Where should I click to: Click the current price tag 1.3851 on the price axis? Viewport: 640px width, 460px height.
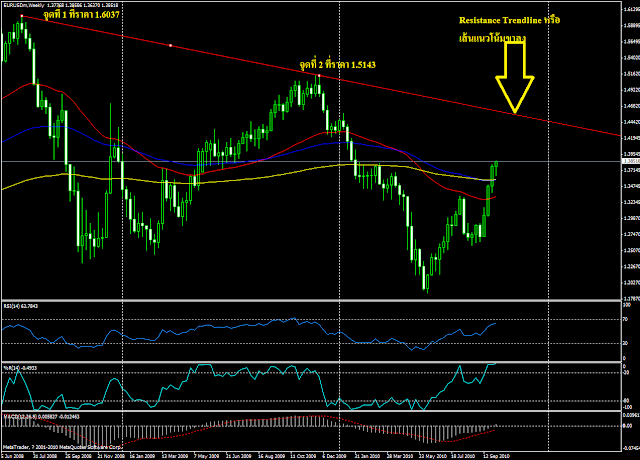tap(630, 162)
